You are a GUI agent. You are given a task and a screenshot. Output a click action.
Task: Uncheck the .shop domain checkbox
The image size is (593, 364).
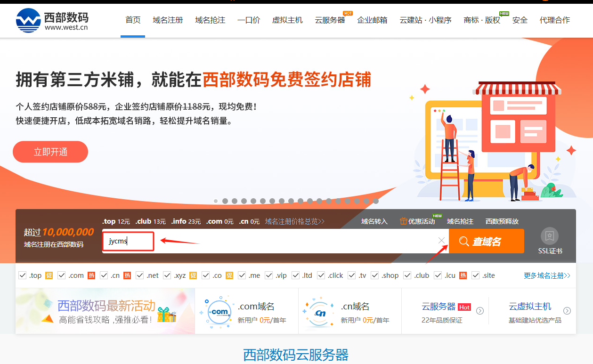375,275
